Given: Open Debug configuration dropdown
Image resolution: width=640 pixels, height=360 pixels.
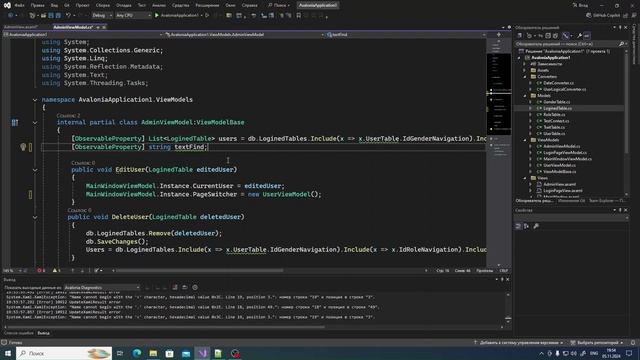Looking at the screenshot, I should pos(102,16).
